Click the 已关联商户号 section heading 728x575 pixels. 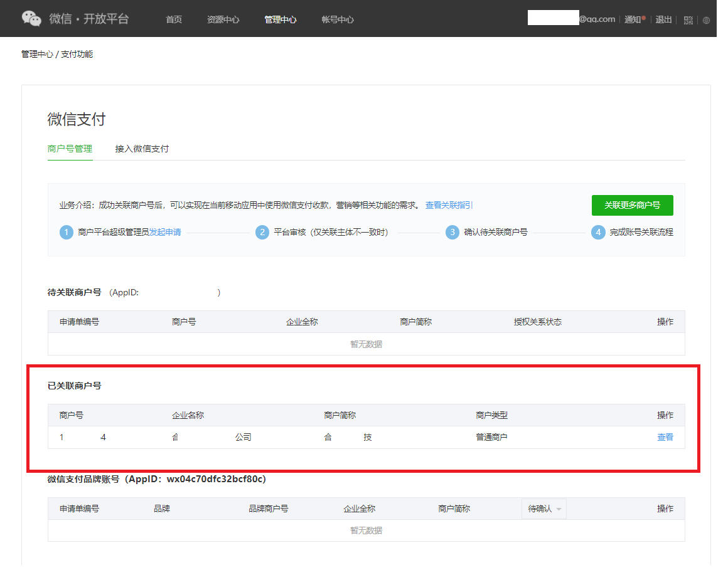74,386
